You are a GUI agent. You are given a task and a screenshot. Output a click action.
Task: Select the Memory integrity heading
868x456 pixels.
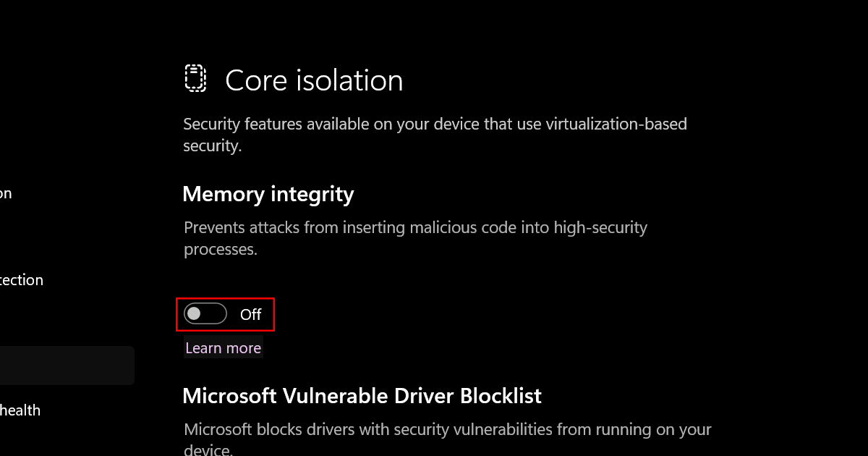(268, 194)
